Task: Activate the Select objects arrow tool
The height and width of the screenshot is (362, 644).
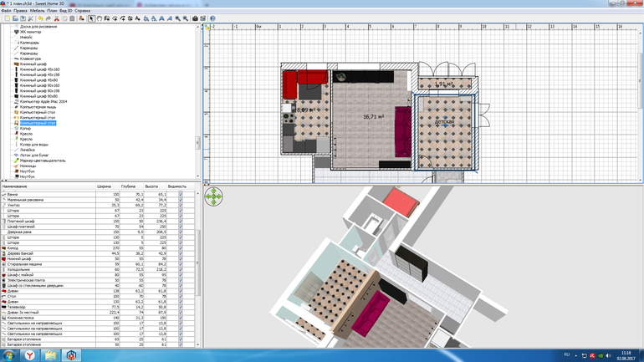Action: (92, 18)
